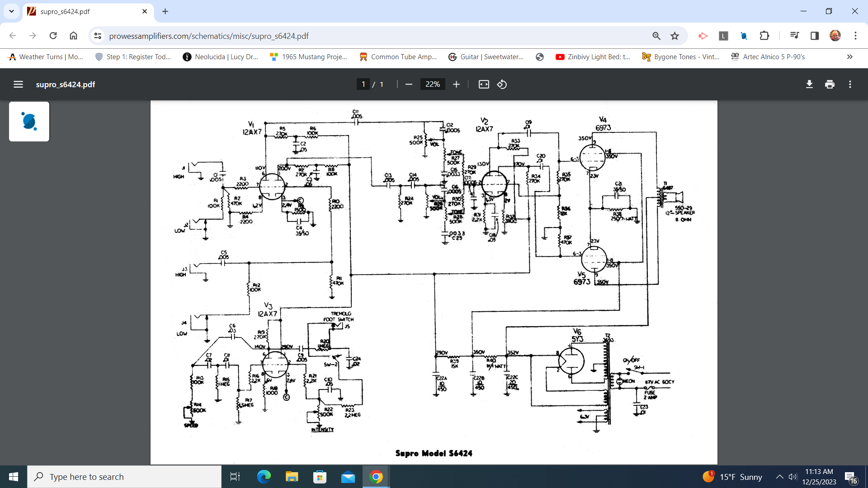Go forward to next page
The image size is (868, 488).
coord(33,36)
